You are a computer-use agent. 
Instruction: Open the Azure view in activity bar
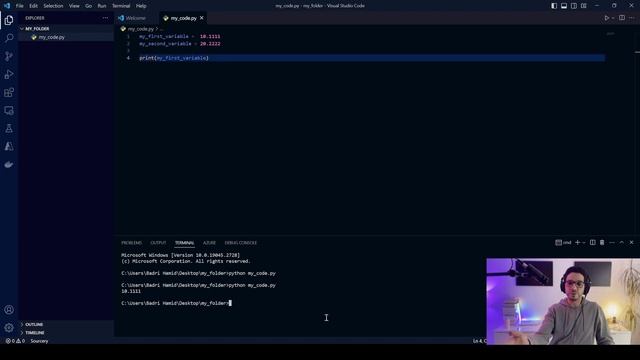pos(9,147)
